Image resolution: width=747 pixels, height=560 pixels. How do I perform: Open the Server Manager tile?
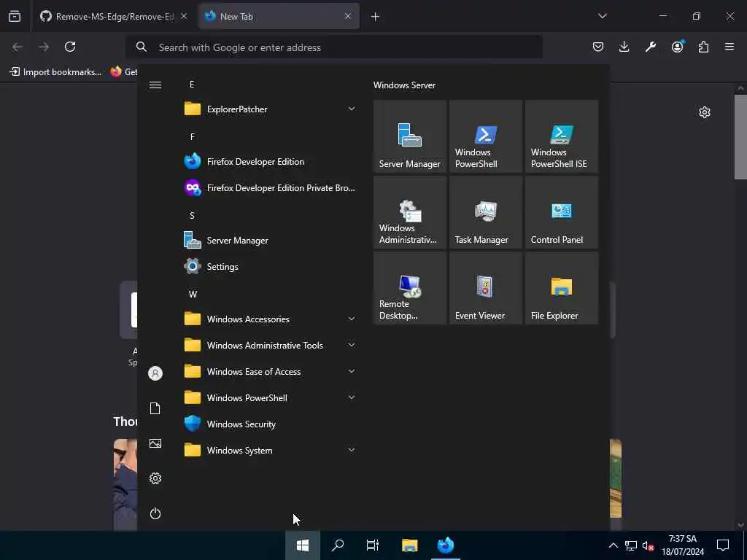[410, 136]
